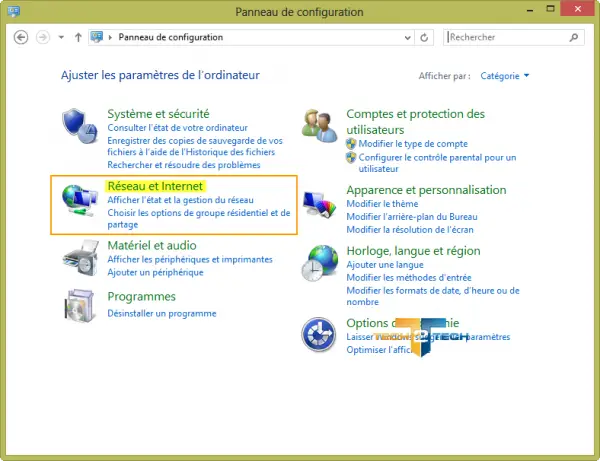Click the Apparence et personnalisation monitor icon

[x=320, y=204]
